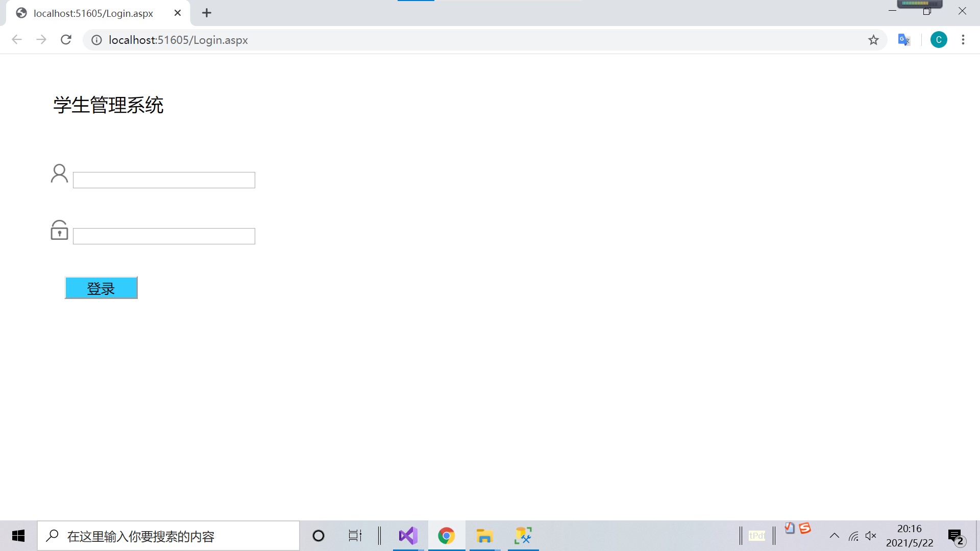Open Cortana circle icon
980x551 pixels.
pos(318,536)
